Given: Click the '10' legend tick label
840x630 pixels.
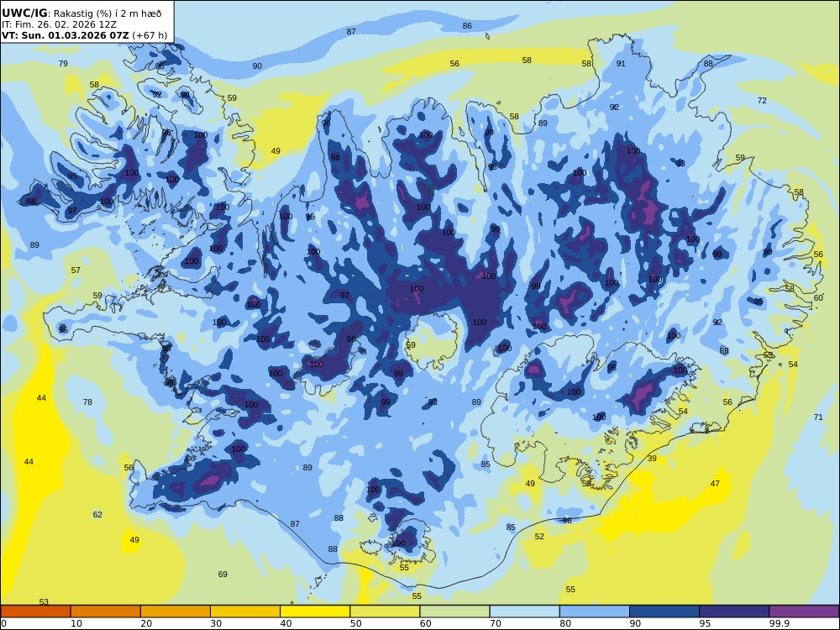Looking at the screenshot, I should click(76, 623).
